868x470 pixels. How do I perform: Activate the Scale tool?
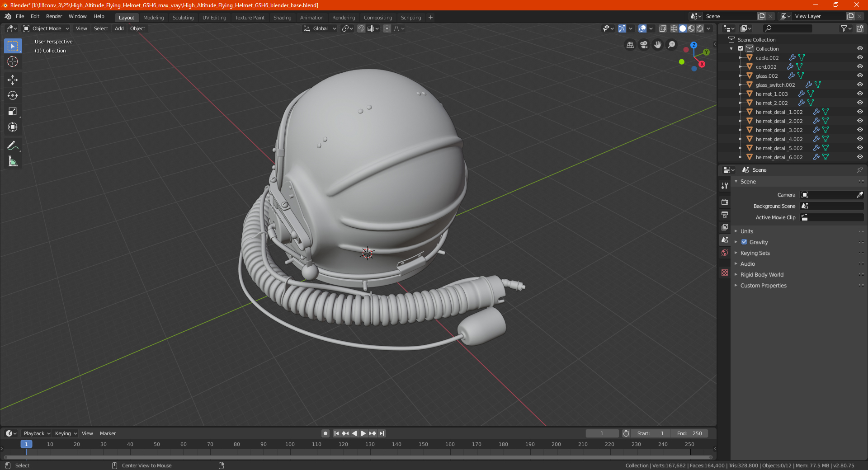pos(13,112)
